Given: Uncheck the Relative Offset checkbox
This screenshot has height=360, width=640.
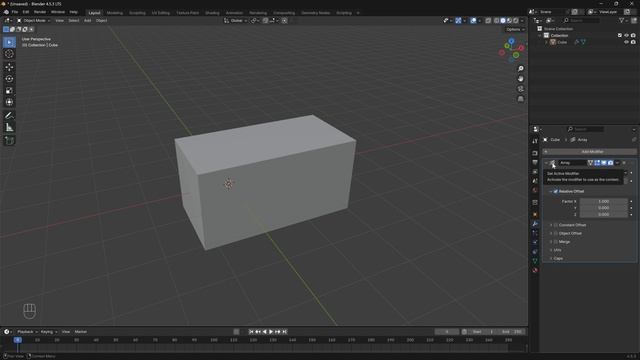Looking at the screenshot, I should (556, 191).
